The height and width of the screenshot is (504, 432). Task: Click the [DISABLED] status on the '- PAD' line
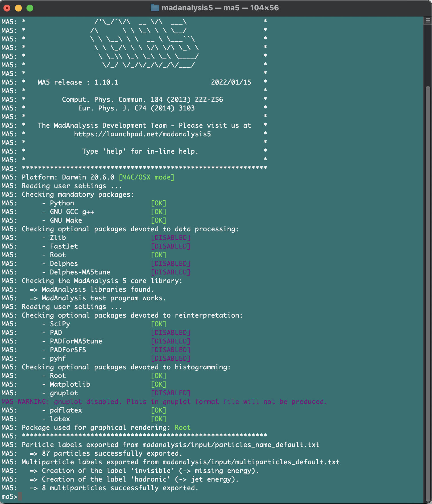pos(171,333)
